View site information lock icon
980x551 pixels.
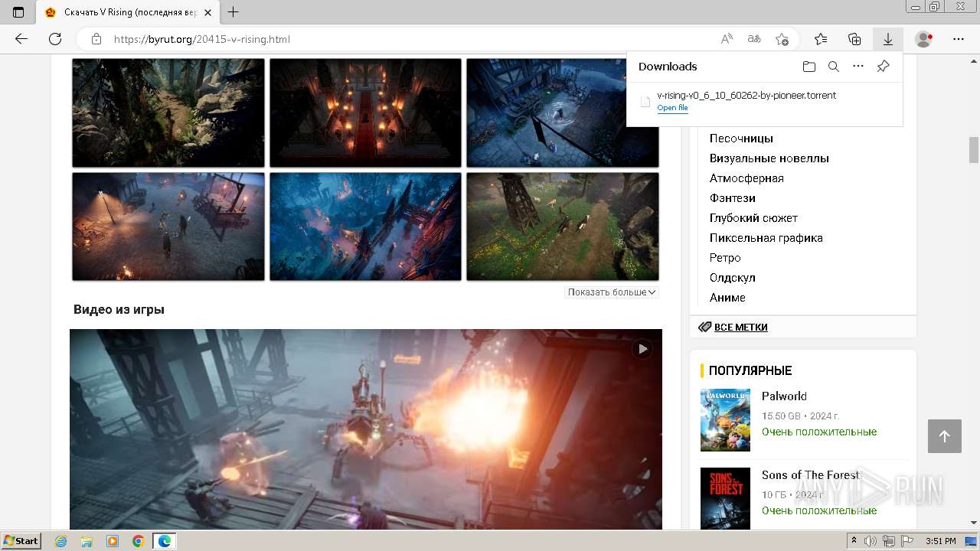click(x=96, y=39)
